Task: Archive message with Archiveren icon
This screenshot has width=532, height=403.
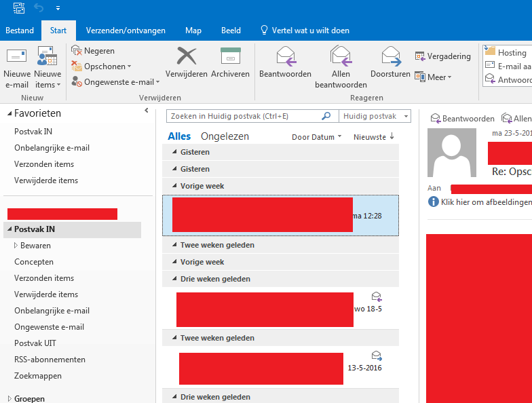Action: (230, 57)
